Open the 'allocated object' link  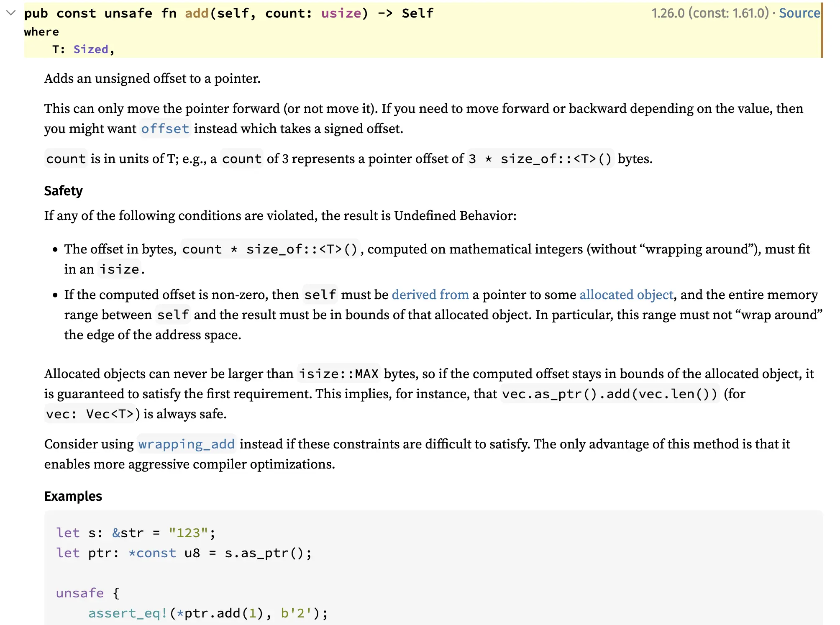point(626,295)
